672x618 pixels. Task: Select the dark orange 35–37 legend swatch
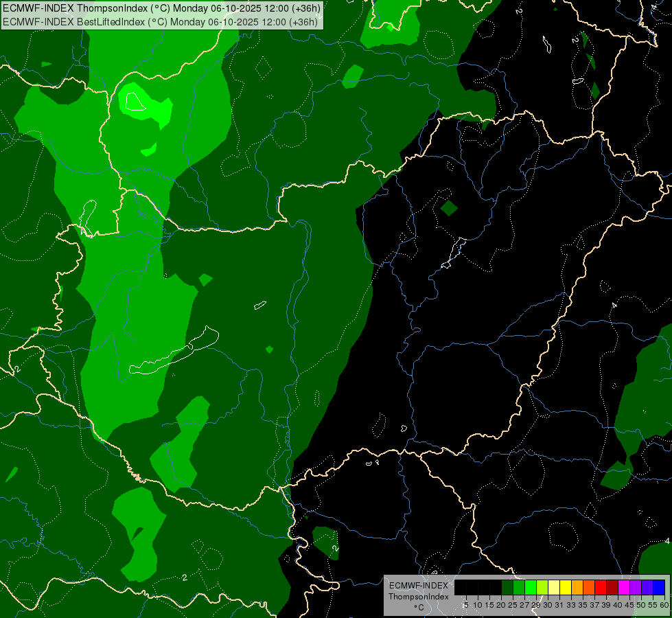point(589,587)
